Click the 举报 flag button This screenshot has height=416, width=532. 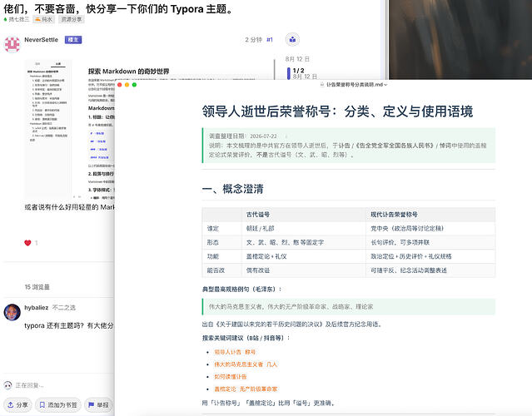(98, 405)
